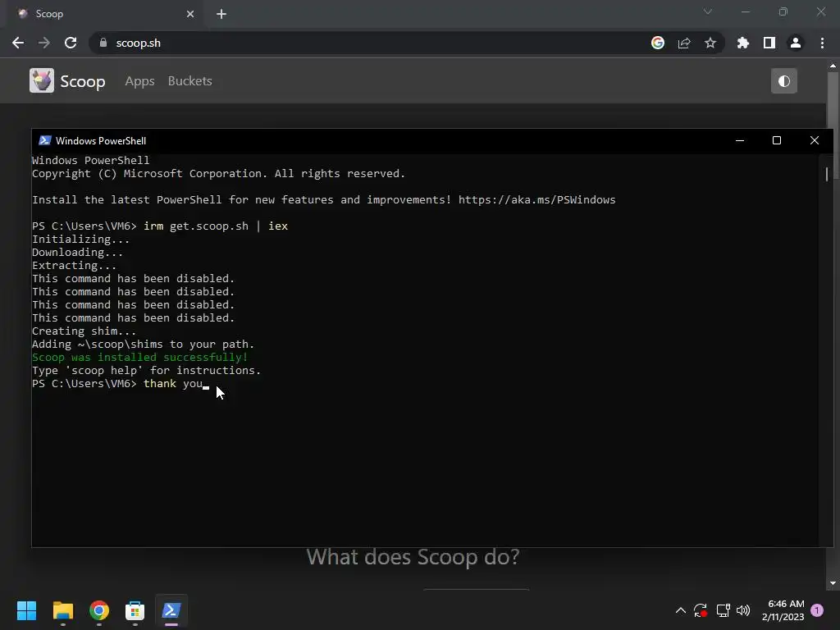Reload the scoop.sh page

click(x=71, y=43)
